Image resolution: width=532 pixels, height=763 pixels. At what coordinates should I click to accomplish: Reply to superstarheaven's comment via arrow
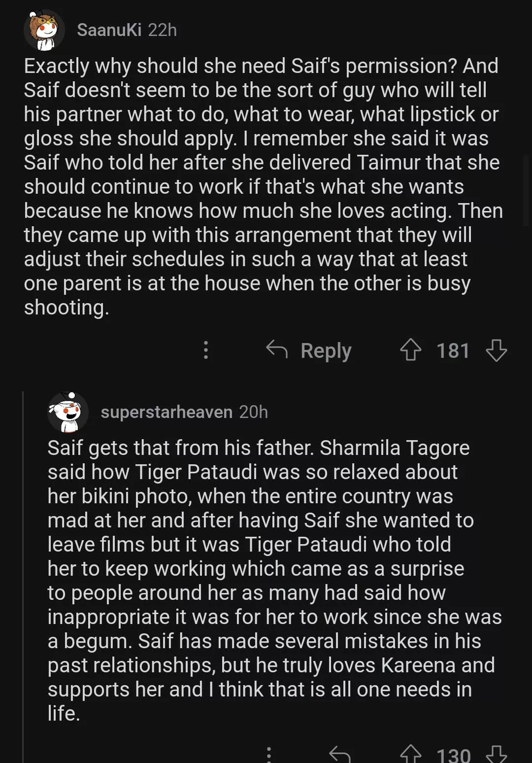click(340, 754)
